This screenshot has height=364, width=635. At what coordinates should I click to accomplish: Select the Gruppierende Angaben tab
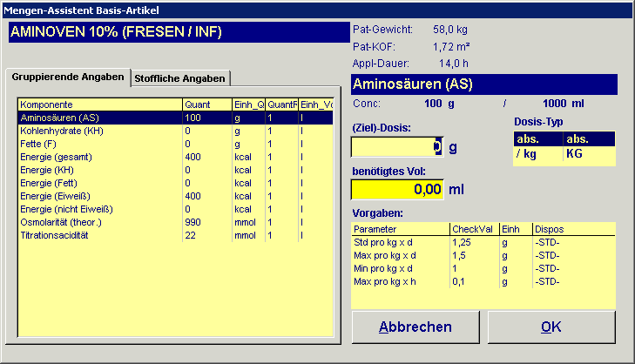(68, 77)
